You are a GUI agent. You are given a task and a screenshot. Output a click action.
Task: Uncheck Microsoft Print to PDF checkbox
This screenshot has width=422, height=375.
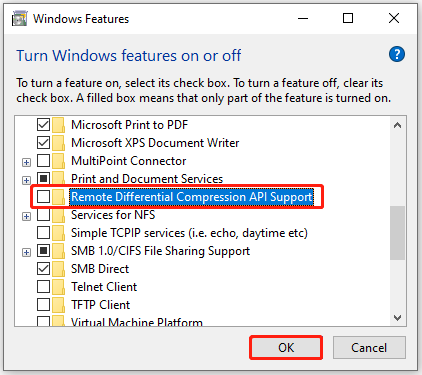pyautogui.click(x=43, y=125)
